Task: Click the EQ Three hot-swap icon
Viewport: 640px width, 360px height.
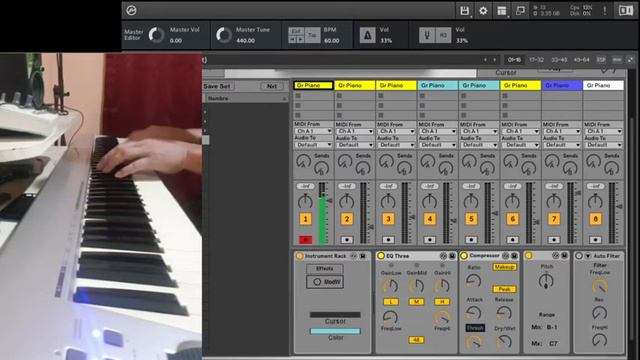Action: click(x=443, y=256)
